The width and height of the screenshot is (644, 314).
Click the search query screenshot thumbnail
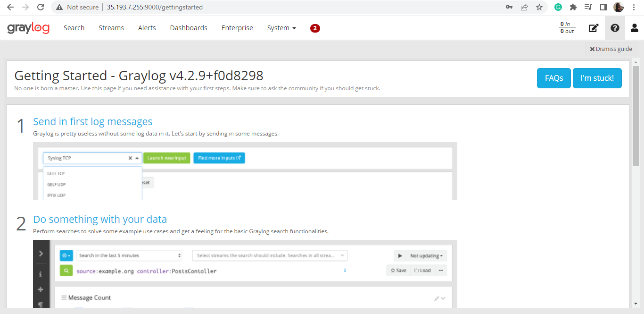(245, 274)
